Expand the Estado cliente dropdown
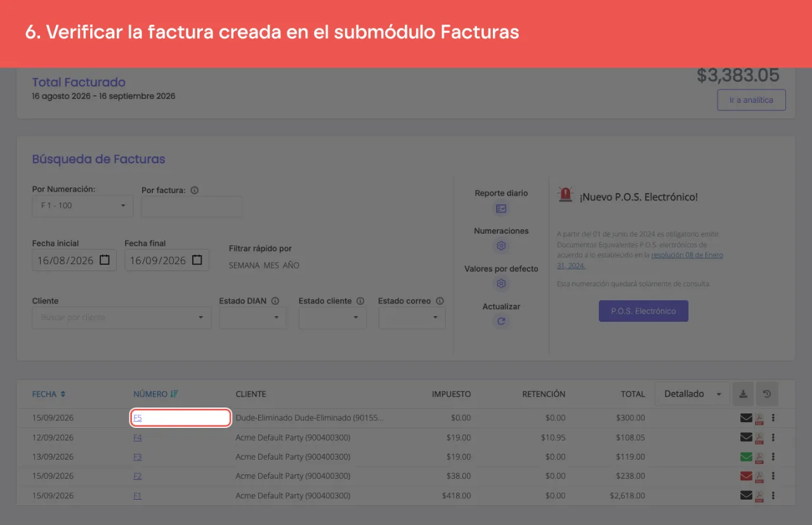This screenshot has height=525, width=812. pyautogui.click(x=332, y=317)
